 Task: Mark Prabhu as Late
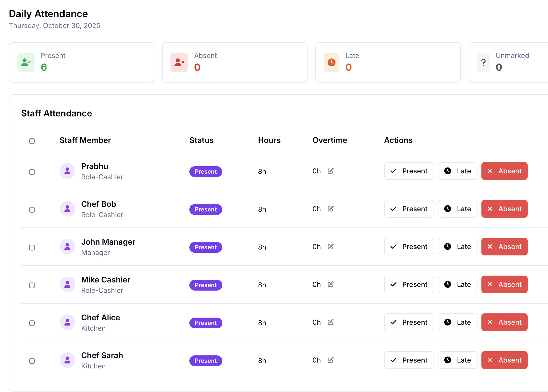[x=458, y=171]
